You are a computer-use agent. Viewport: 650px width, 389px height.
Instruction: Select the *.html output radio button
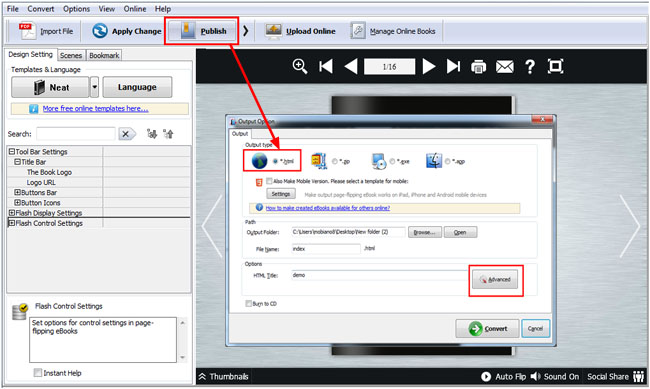tap(275, 161)
